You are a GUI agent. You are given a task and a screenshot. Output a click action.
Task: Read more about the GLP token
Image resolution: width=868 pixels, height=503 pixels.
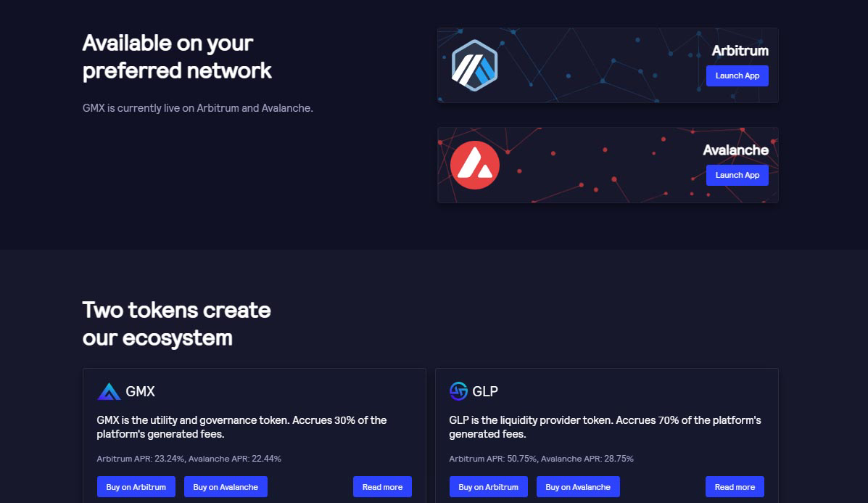coord(735,487)
